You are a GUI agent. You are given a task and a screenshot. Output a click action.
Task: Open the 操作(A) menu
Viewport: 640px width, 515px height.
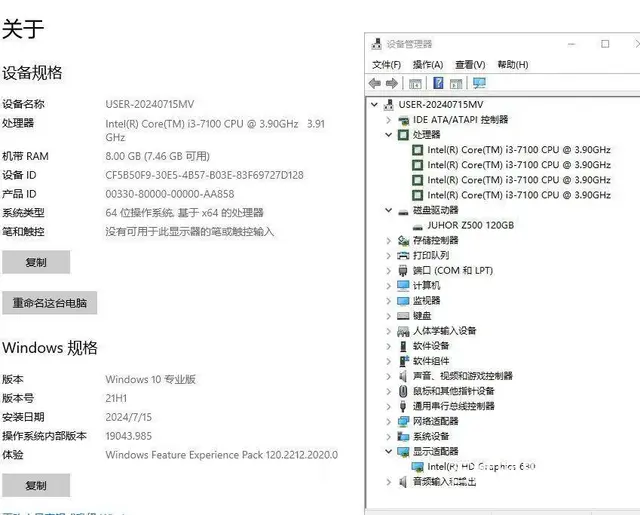[428, 65]
